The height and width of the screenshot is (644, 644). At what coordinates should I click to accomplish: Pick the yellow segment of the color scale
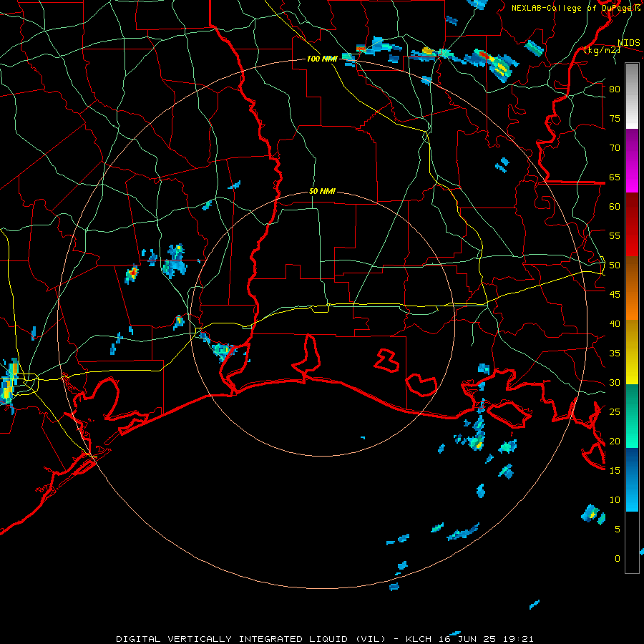(x=632, y=352)
